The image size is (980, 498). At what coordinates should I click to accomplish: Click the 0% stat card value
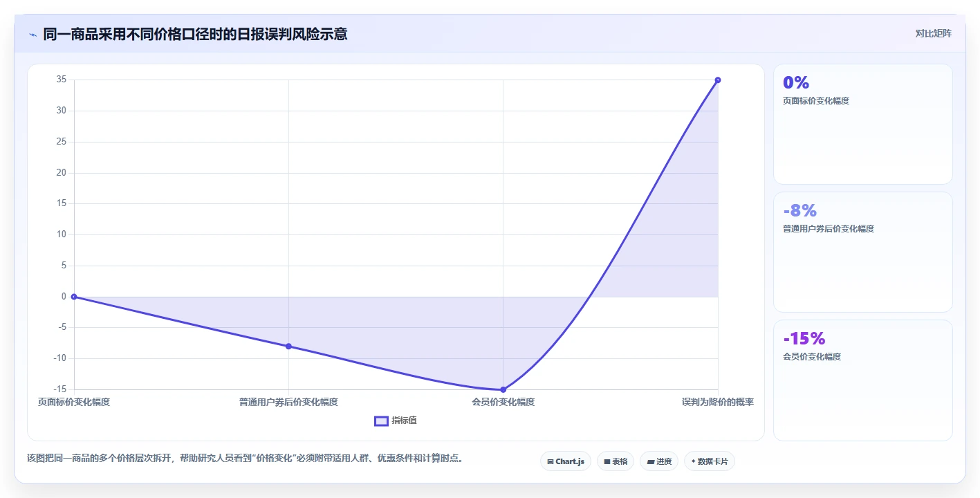796,82
